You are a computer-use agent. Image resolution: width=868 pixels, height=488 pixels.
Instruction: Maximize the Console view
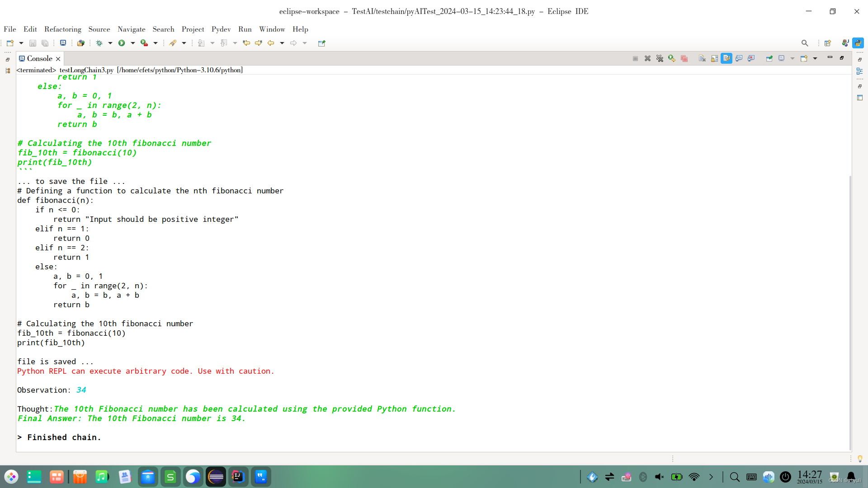point(842,57)
